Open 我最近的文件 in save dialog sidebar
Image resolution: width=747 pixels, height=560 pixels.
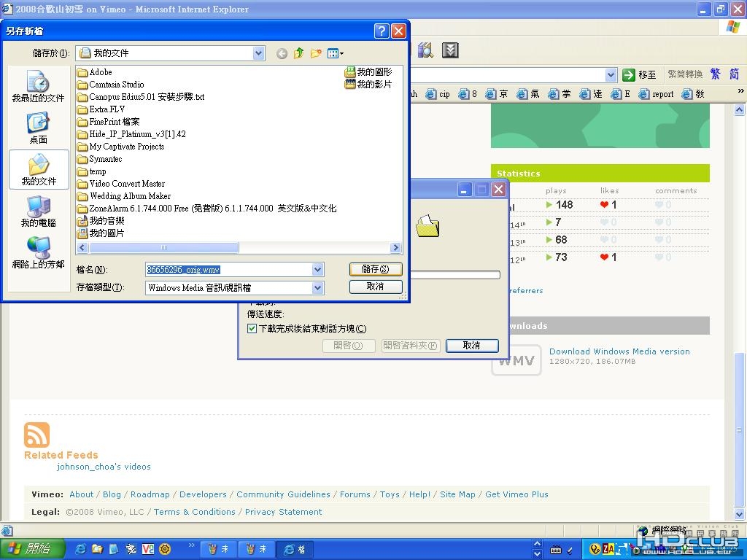point(38,87)
